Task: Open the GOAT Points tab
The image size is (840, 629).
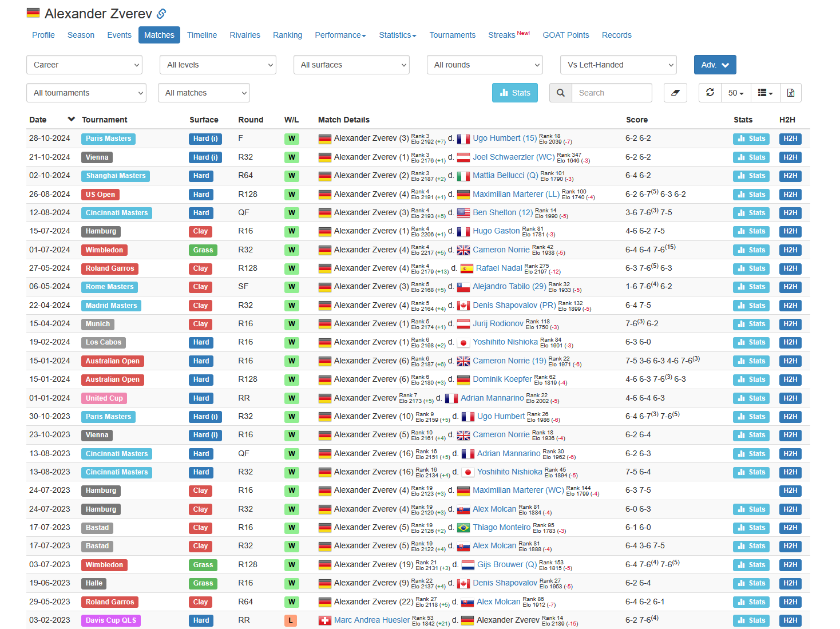Action: pyautogui.click(x=566, y=35)
